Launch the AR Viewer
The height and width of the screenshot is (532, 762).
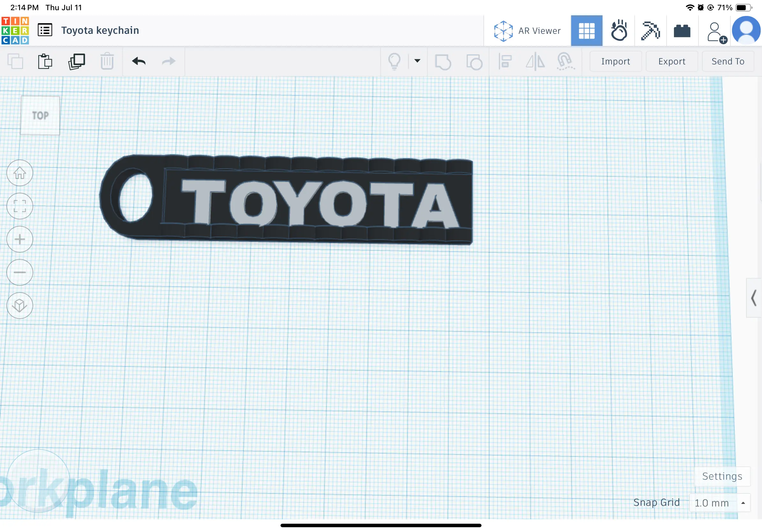click(527, 31)
